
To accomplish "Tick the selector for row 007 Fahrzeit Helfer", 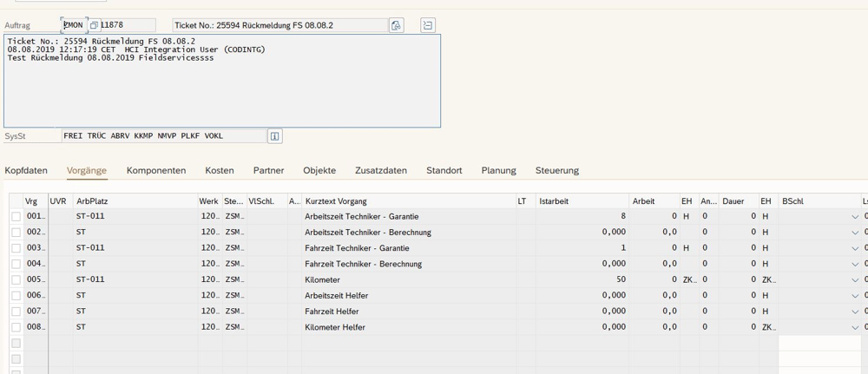I will (16, 312).
